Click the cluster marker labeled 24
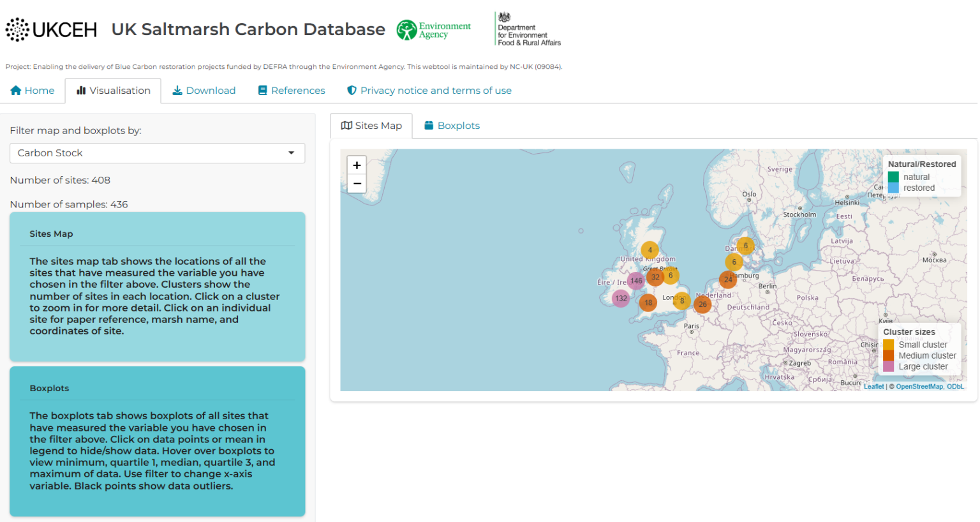Image resolution: width=980 pixels, height=522 pixels. [x=728, y=280]
